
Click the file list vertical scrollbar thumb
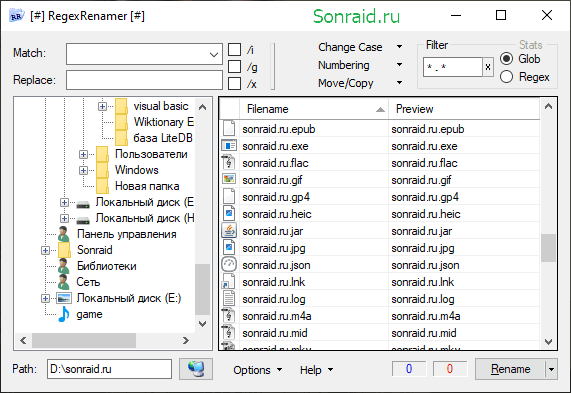(548, 248)
